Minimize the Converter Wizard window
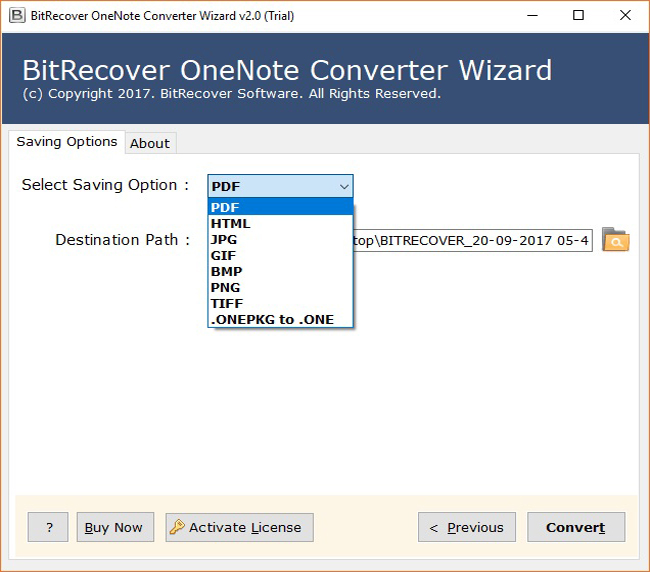Image resolution: width=650 pixels, height=572 pixels. click(532, 16)
